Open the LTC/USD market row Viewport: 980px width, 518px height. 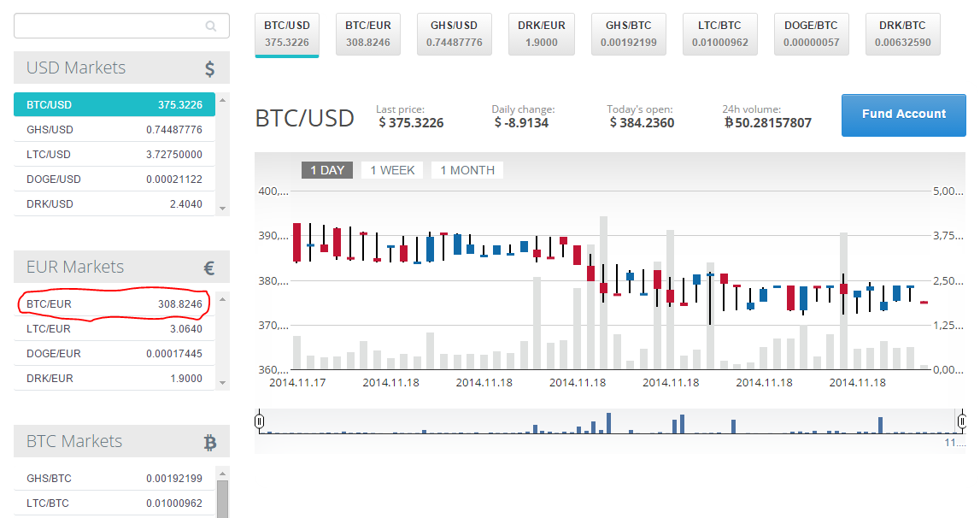114,154
